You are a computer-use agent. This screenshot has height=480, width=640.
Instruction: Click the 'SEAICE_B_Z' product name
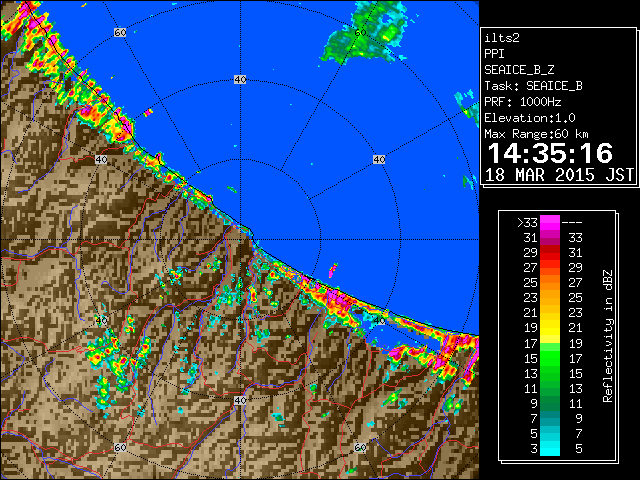point(519,70)
